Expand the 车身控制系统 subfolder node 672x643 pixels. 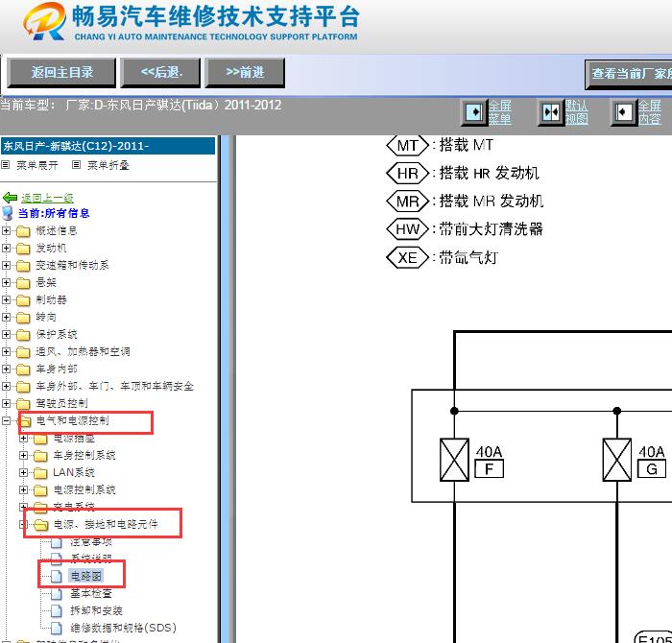point(24,455)
